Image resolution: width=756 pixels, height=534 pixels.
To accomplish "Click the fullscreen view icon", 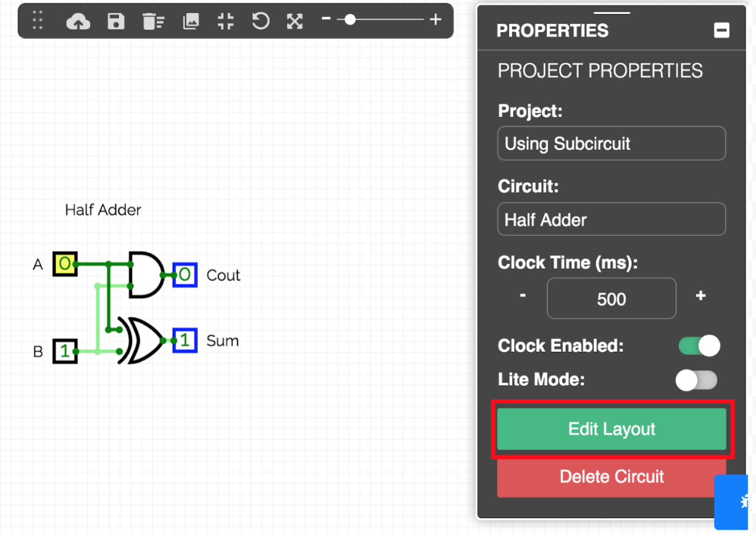I will click(295, 21).
